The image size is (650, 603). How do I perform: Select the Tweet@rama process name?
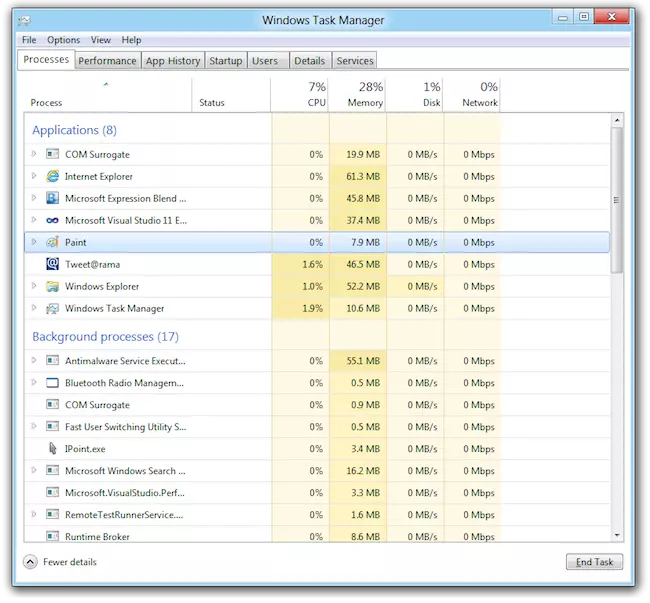coord(92,264)
